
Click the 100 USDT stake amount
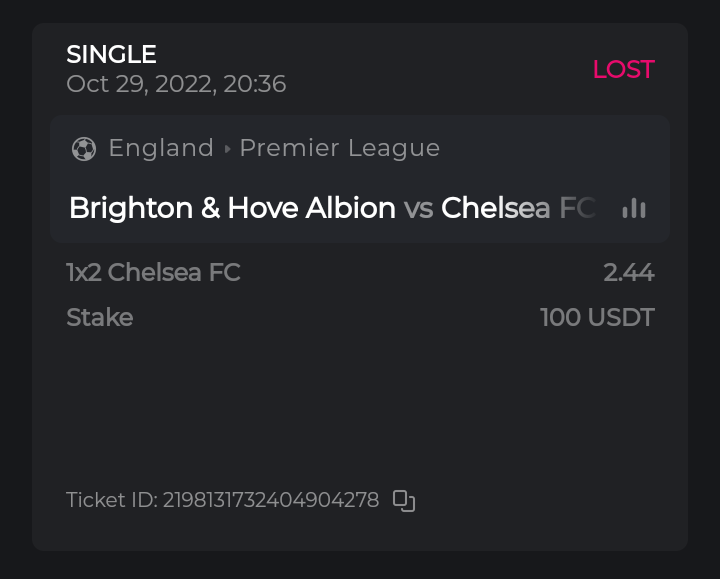click(597, 318)
